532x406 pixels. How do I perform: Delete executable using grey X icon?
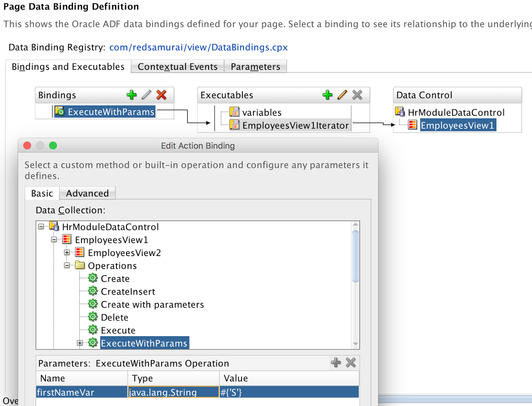coord(357,95)
